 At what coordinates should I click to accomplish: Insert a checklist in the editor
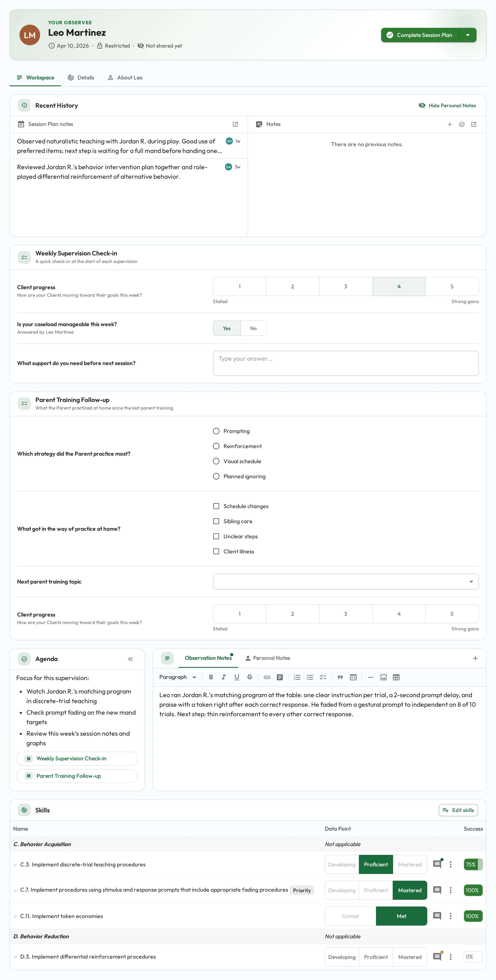323,677
